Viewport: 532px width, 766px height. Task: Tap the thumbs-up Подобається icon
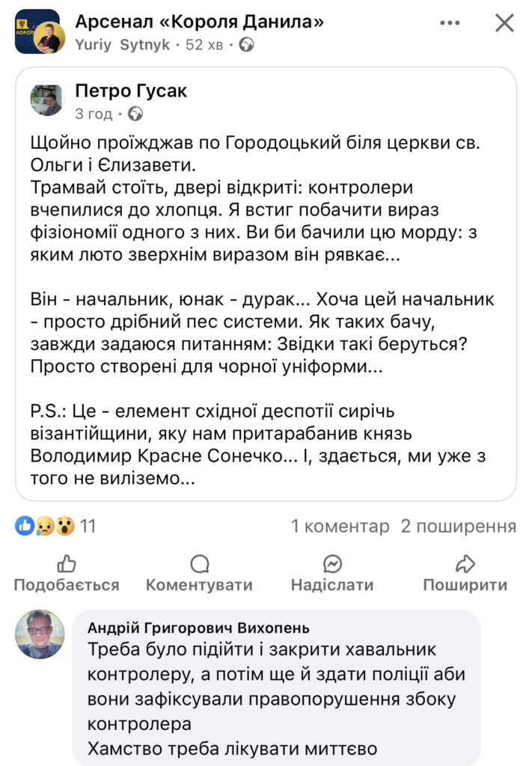[67, 564]
